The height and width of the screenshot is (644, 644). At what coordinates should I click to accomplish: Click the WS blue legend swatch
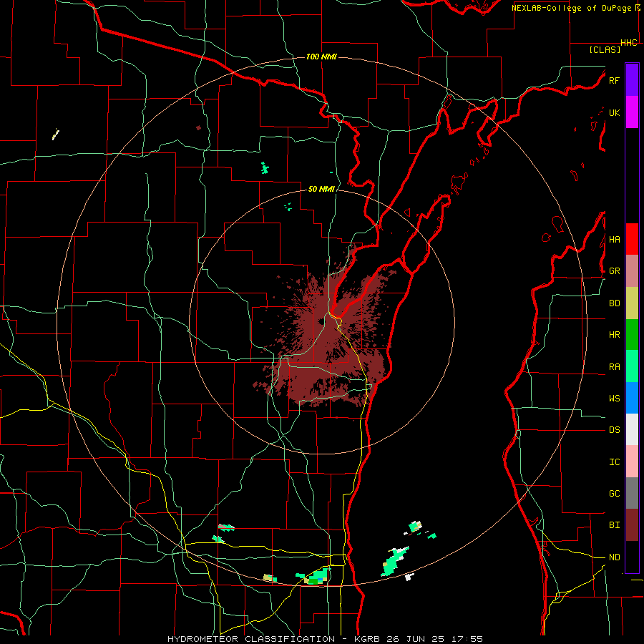coord(632,398)
